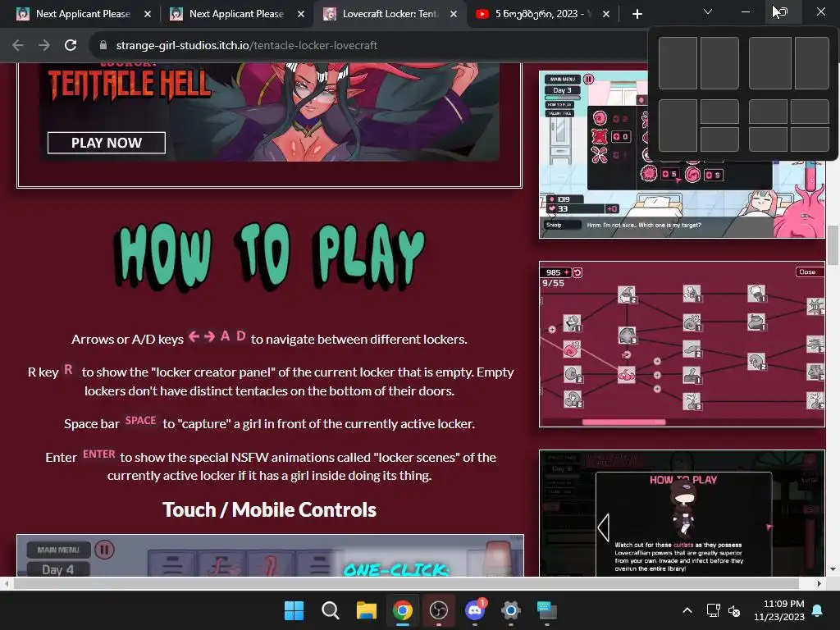Viewport: 840px width, 630px height.
Task: Click the pause icon beside MAIN MENU, Day 4 image
Action: [x=104, y=550]
